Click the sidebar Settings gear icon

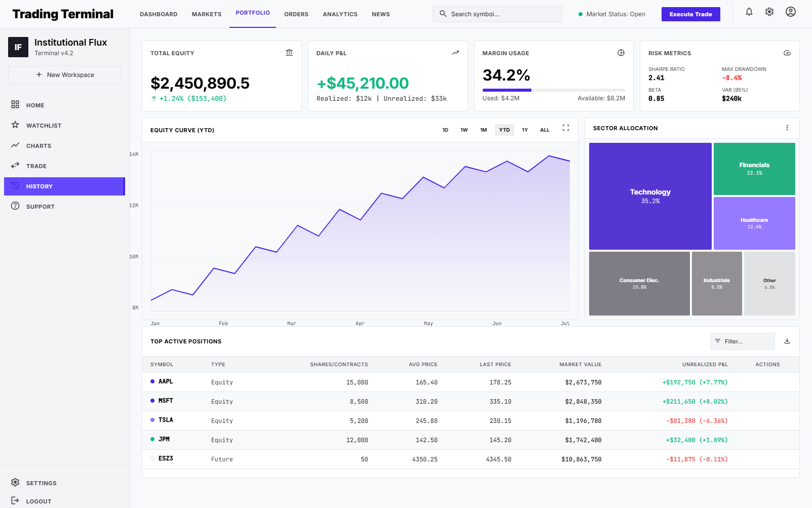pos(15,482)
